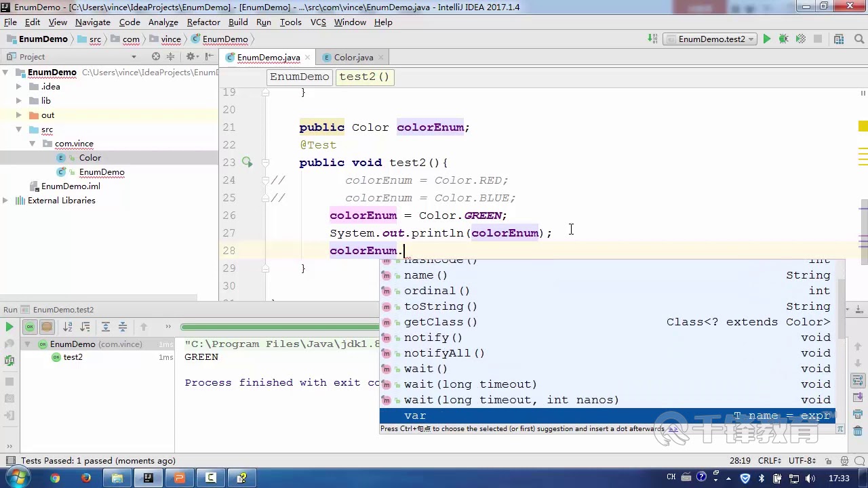868x488 pixels.
Task: Switch to Color.java tab
Action: [353, 58]
